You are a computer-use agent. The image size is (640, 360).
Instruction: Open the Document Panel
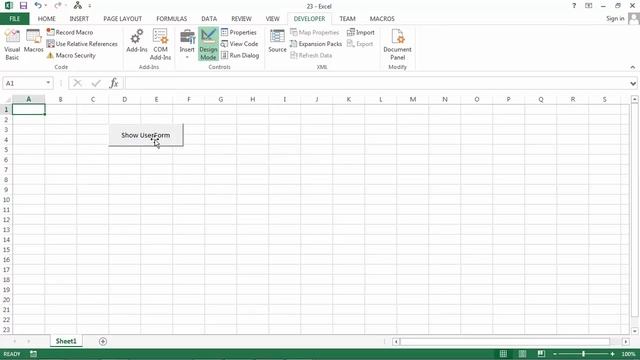point(398,45)
